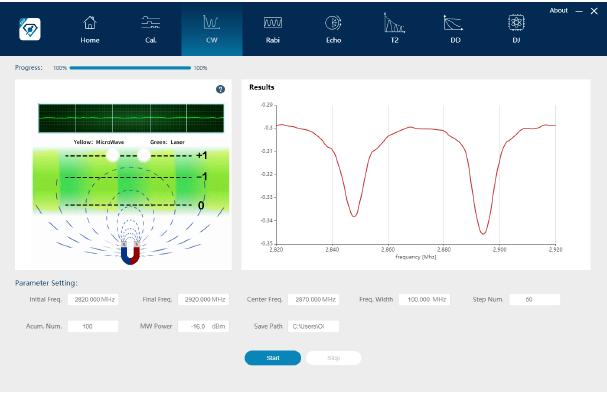Edit the Final Freq. field
The image size is (607, 396).
pyautogui.click(x=203, y=299)
